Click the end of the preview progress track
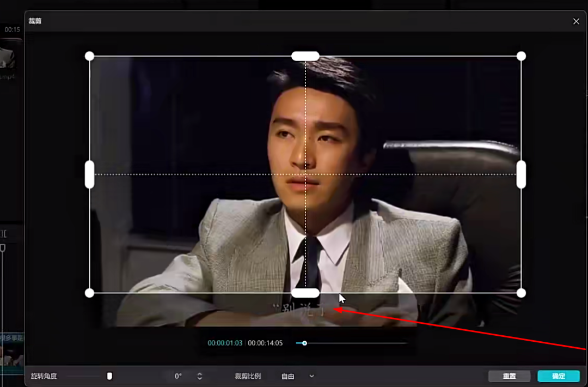This screenshot has width=588, height=387. tap(406, 343)
